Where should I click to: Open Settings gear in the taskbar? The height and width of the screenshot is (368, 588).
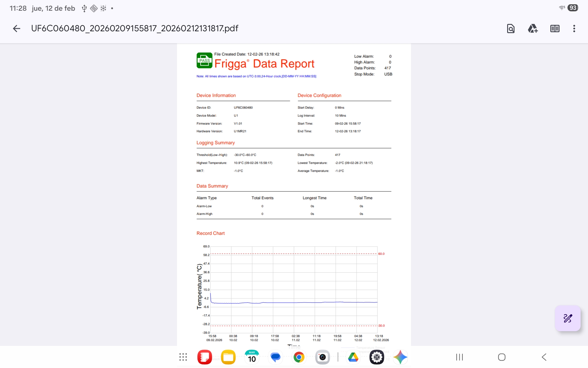tap(377, 357)
